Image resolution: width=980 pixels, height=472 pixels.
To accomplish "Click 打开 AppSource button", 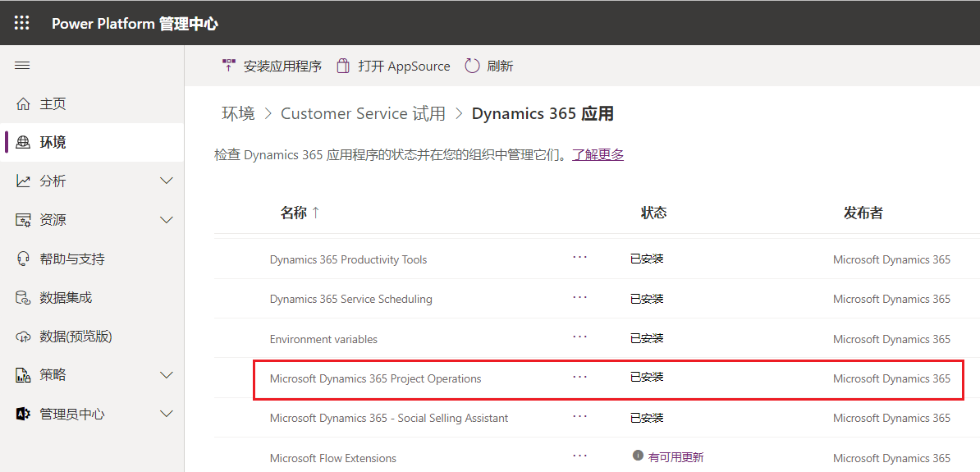I will click(x=393, y=66).
